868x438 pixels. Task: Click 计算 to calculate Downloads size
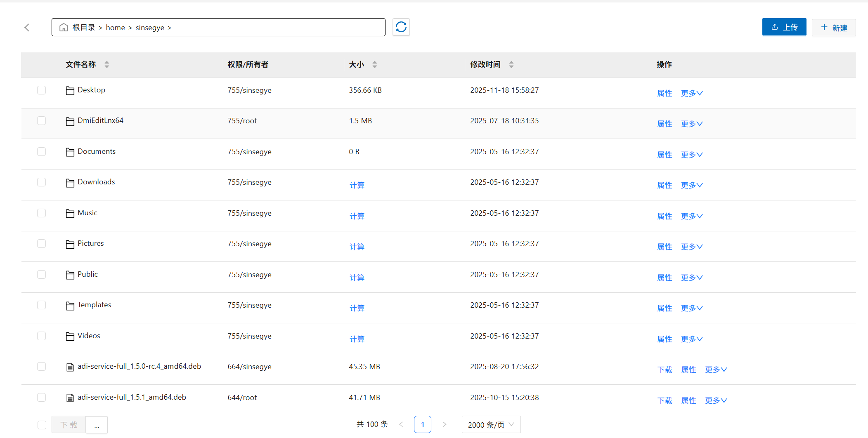357,186
